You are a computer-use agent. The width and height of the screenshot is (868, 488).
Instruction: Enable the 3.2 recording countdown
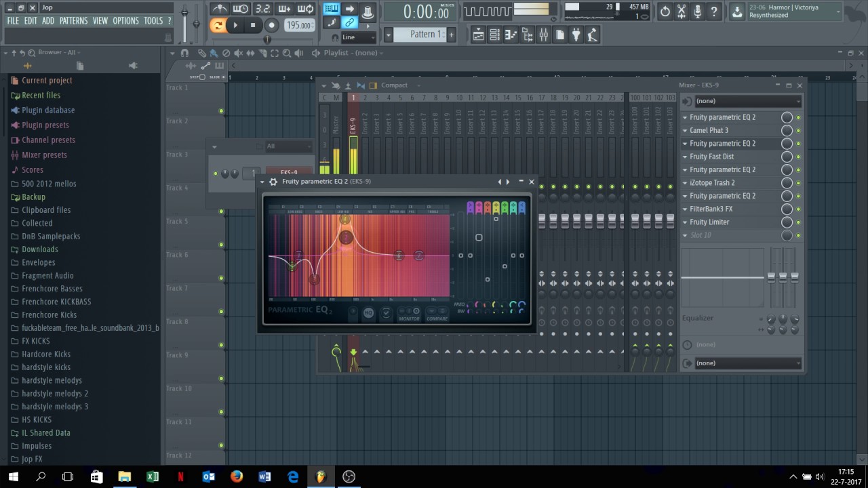tap(262, 9)
